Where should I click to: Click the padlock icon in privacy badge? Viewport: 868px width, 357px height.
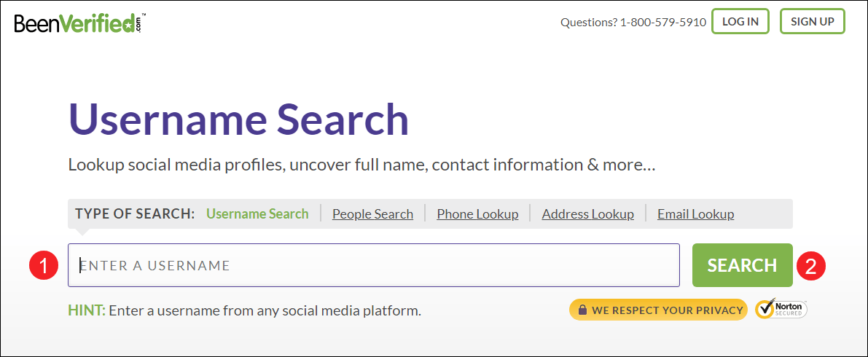582,310
